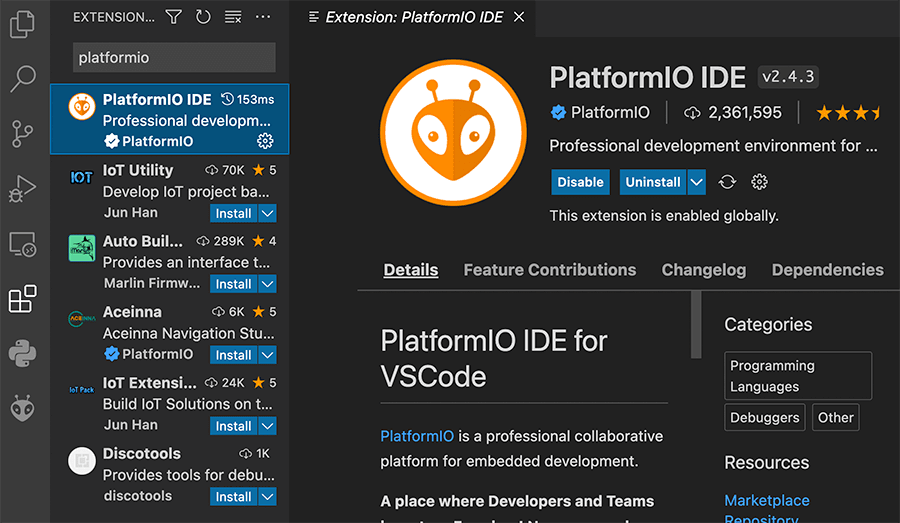Screen dimensions: 900x523
Task: Open the Marketplace resource link
Action: click(766, 501)
